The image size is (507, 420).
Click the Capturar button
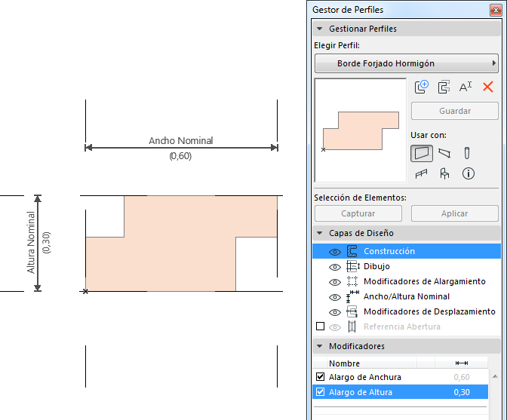click(x=358, y=213)
